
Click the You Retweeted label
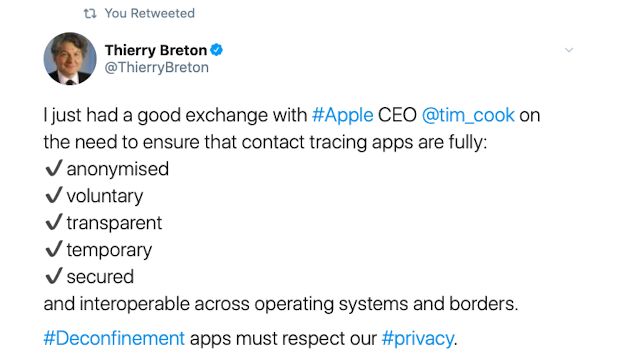coord(150,13)
